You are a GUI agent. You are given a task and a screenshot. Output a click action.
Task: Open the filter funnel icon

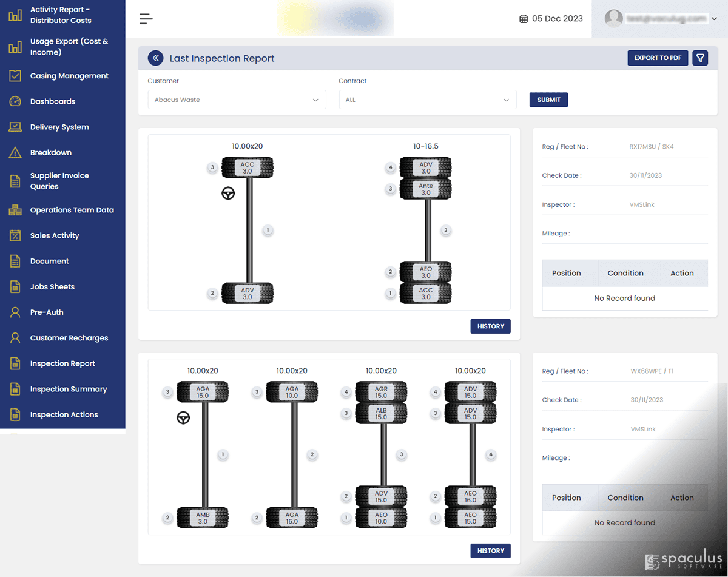700,58
